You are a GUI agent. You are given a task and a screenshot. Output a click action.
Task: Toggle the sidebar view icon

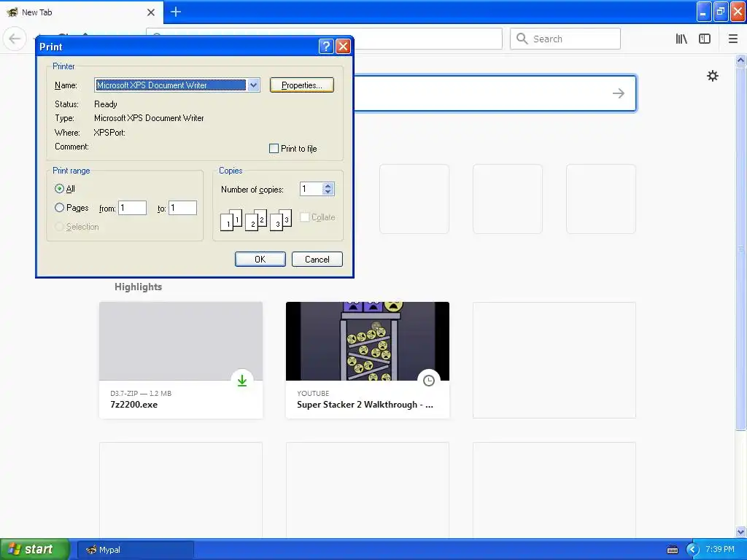705,39
